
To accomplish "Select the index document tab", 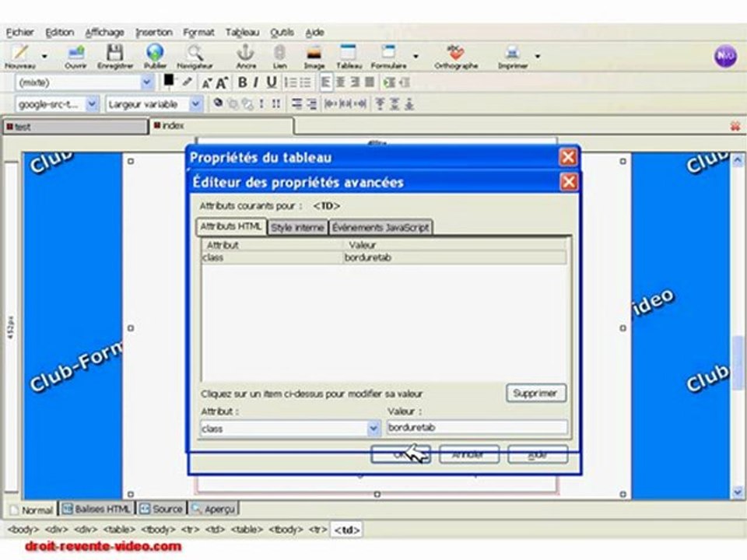I will click(221, 126).
